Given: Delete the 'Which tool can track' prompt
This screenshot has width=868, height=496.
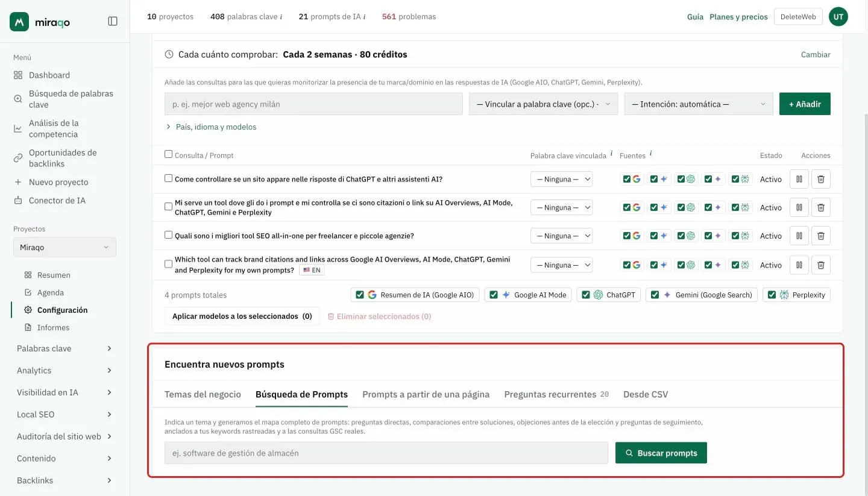Looking at the screenshot, I should [820, 265].
